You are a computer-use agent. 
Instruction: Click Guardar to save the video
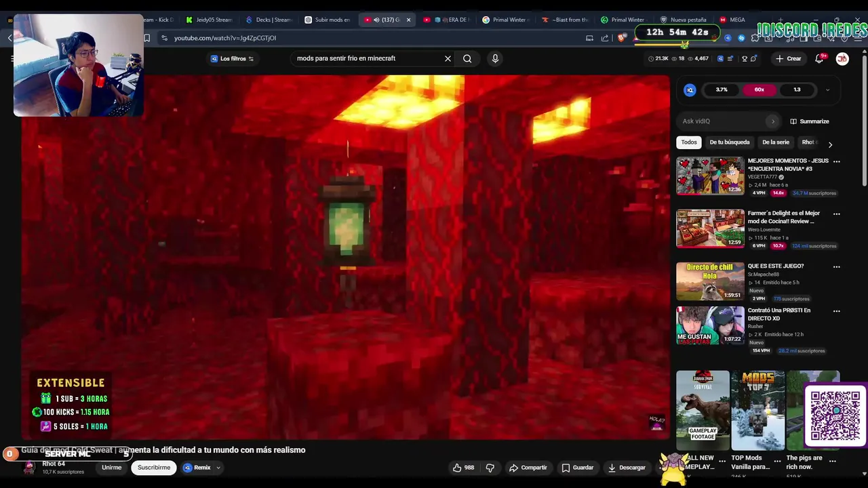pyautogui.click(x=578, y=468)
